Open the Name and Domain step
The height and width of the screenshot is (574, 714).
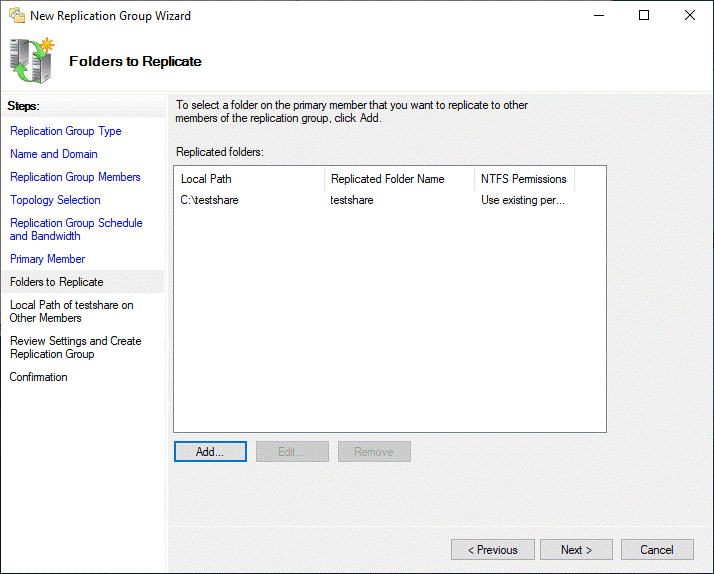pyautogui.click(x=54, y=154)
